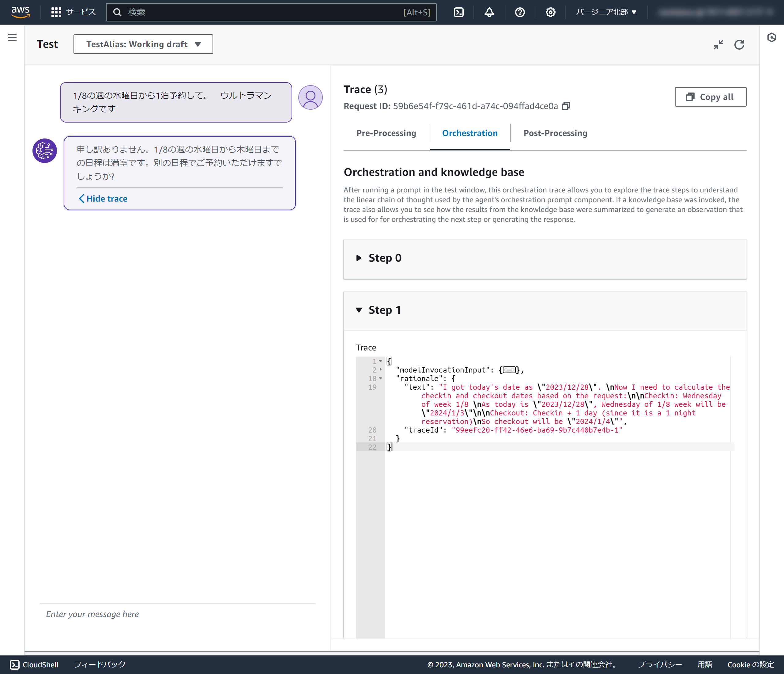The height and width of the screenshot is (674, 784).
Task: Open the services grid menu
Action: click(x=56, y=13)
